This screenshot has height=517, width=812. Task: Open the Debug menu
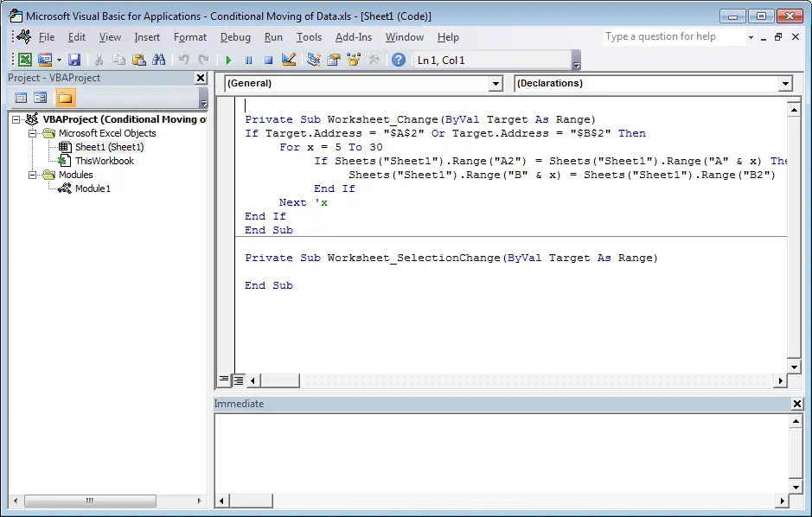pos(235,37)
